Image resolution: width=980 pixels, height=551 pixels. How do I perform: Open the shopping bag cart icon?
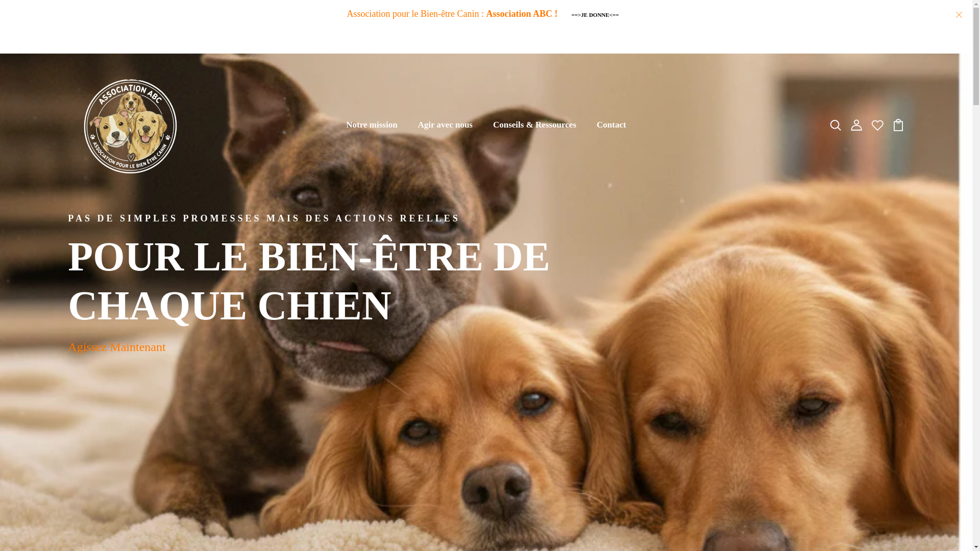pyautogui.click(x=898, y=125)
